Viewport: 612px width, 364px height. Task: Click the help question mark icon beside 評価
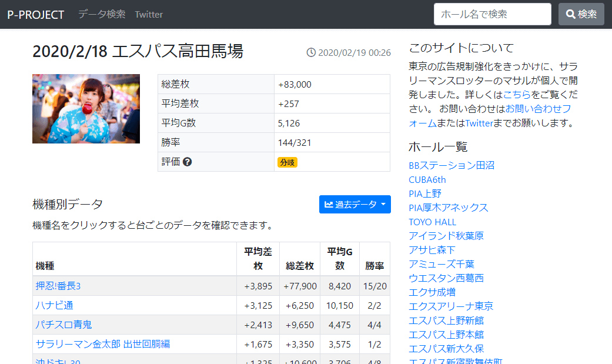(x=187, y=162)
